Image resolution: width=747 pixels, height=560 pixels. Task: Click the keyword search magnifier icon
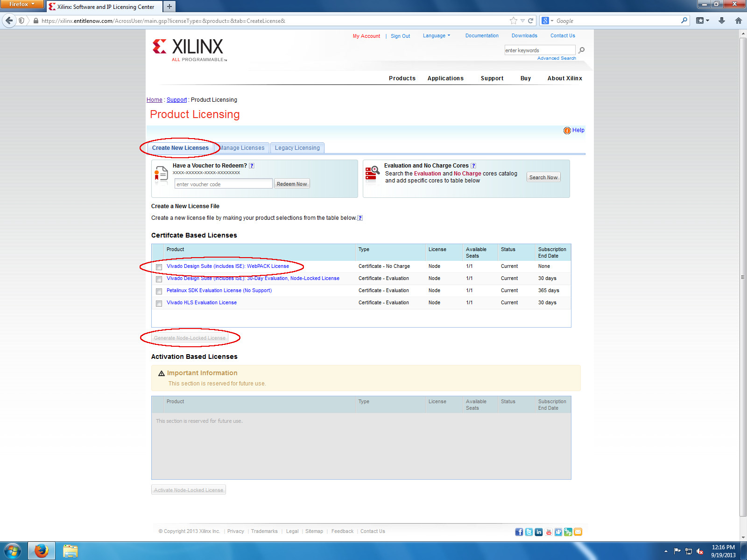pyautogui.click(x=581, y=50)
